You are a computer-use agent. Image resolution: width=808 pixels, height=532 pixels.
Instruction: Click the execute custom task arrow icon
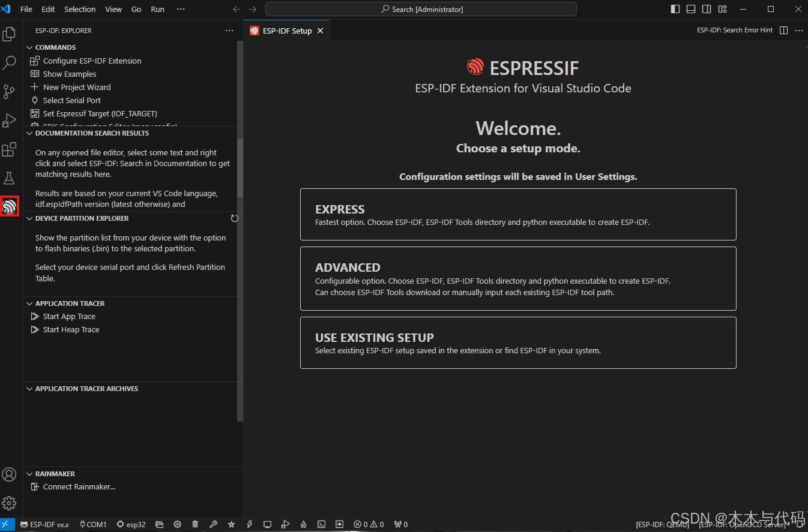coord(339,524)
